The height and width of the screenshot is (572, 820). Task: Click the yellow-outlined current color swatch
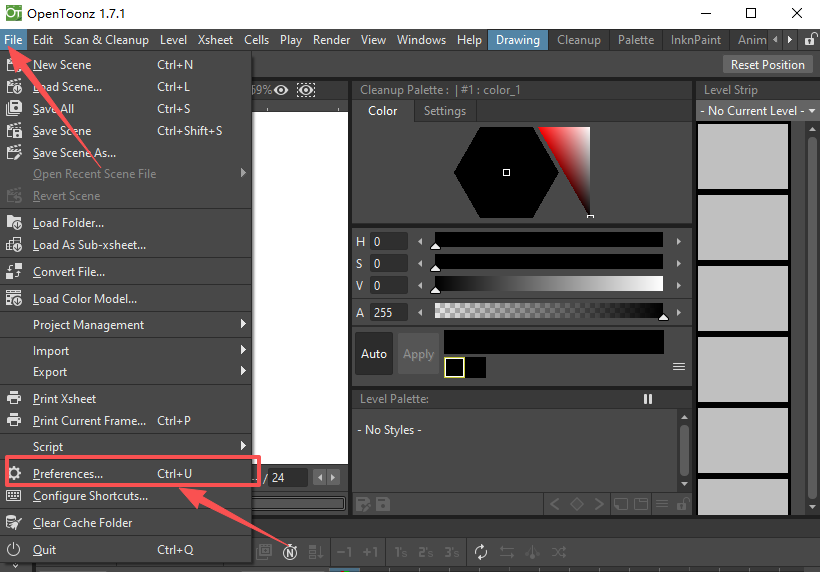[x=454, y=367]
